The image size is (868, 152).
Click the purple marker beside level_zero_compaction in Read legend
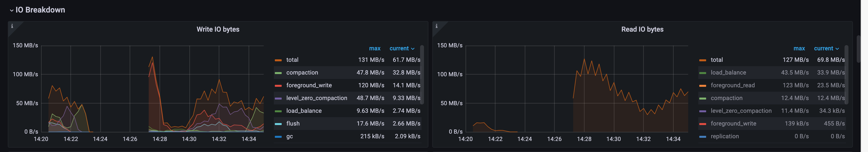tap(703, 111)
